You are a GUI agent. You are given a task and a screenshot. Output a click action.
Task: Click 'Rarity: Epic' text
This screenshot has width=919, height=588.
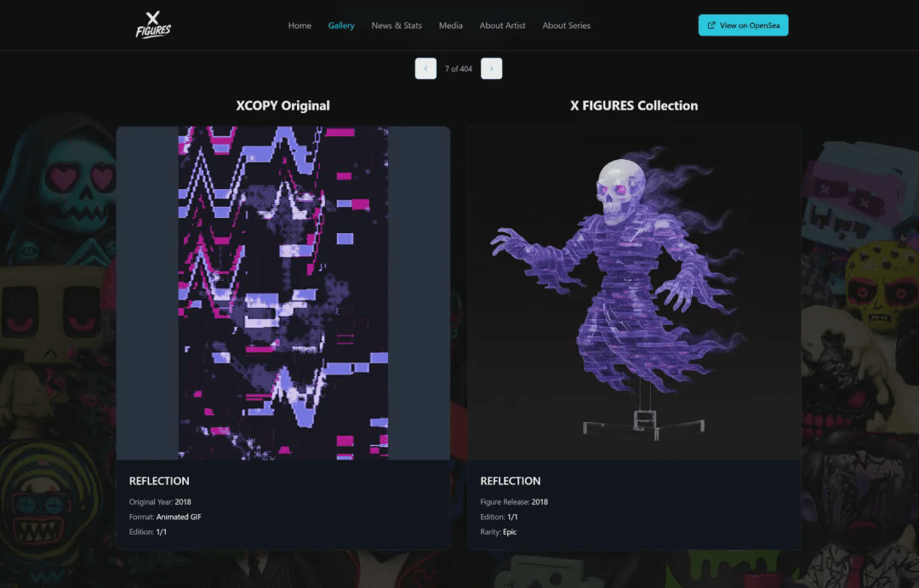pos(498,532)
